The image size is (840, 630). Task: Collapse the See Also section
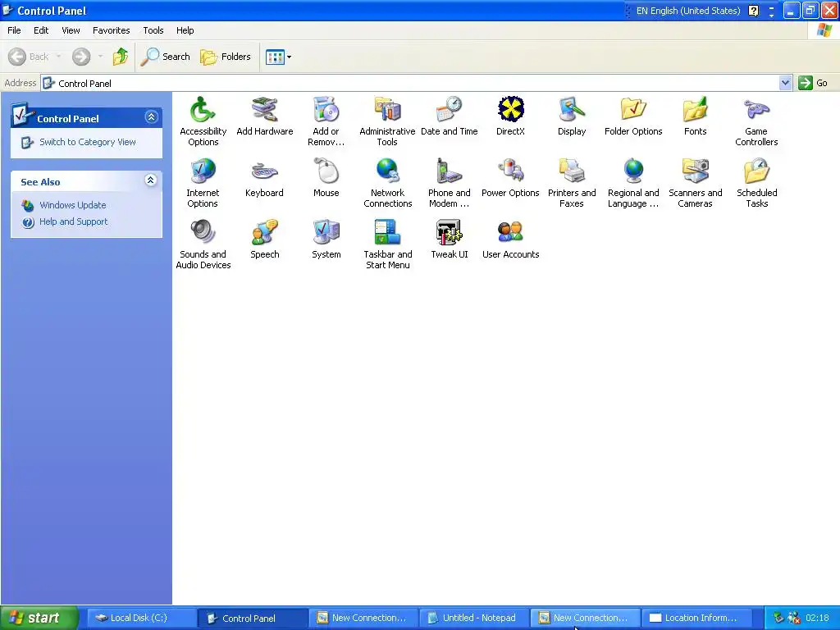pyautogui.click(x=151, y=180)
